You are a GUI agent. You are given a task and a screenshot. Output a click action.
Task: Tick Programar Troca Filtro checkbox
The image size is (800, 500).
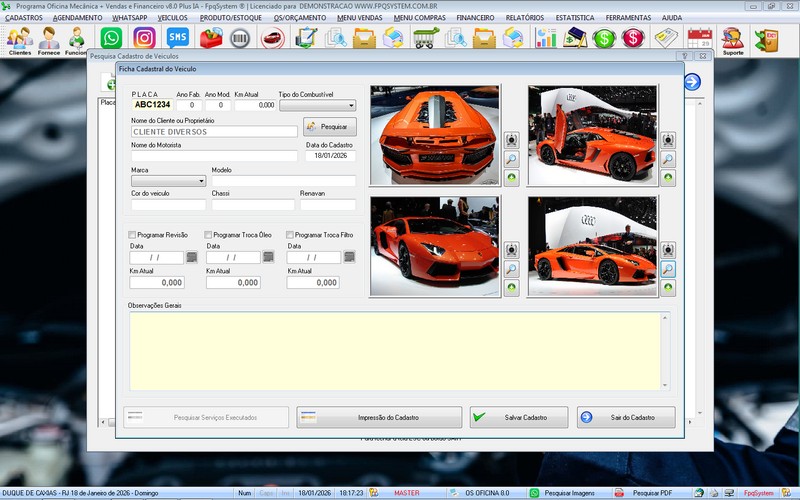coord(291,235)
